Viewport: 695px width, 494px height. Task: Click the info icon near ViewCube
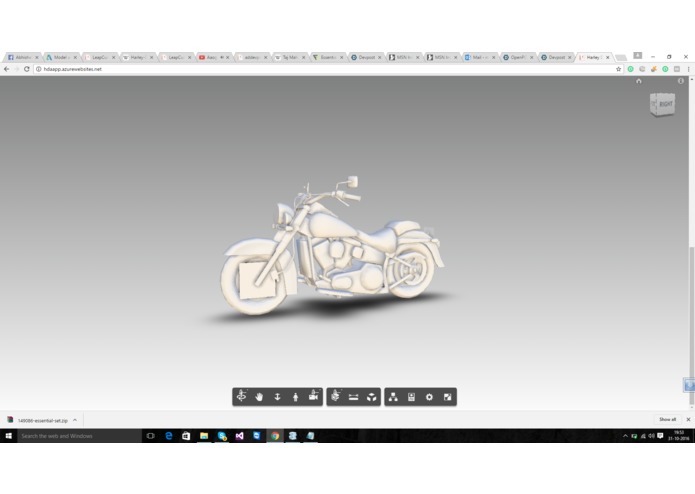[x=681, y=81]
